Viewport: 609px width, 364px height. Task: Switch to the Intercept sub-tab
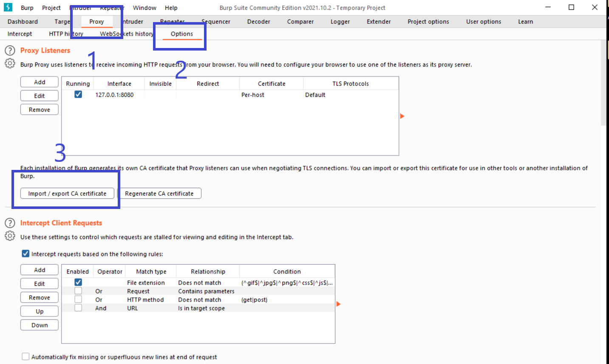coord(20,34)
